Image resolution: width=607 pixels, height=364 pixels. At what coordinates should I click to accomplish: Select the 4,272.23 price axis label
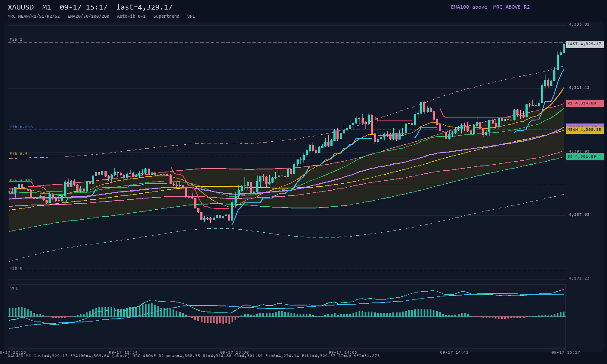579,278
